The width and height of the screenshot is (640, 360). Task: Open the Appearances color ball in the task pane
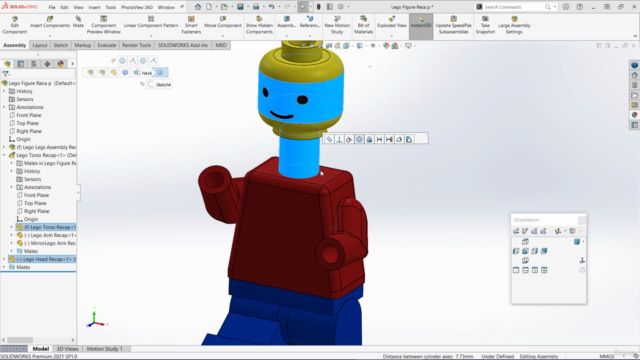coord(634,115)
